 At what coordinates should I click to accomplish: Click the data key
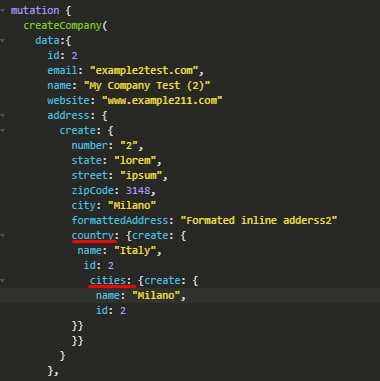[47, 40]
